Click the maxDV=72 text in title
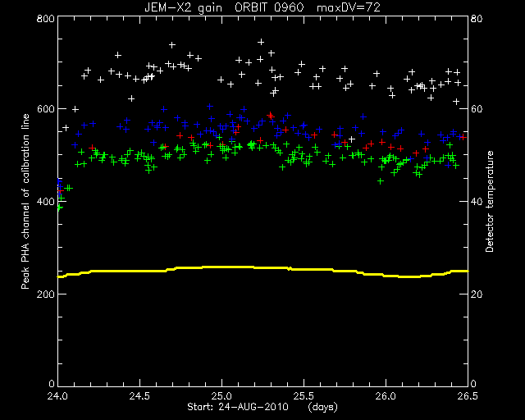 pyautogui.click(x=349, y=7)
